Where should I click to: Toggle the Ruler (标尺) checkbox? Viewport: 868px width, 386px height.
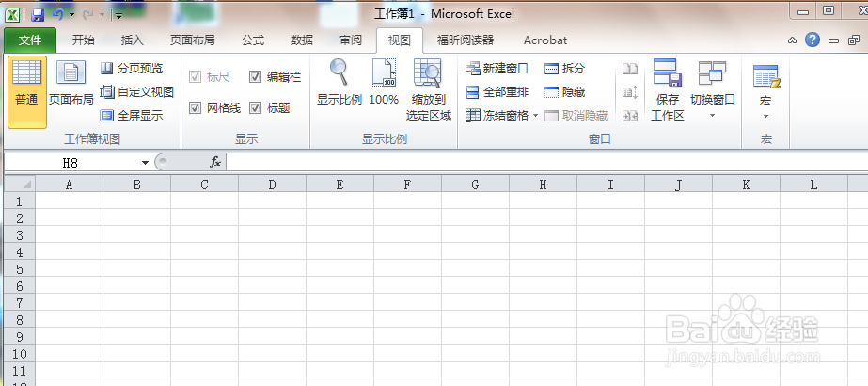tap(195, 77)
